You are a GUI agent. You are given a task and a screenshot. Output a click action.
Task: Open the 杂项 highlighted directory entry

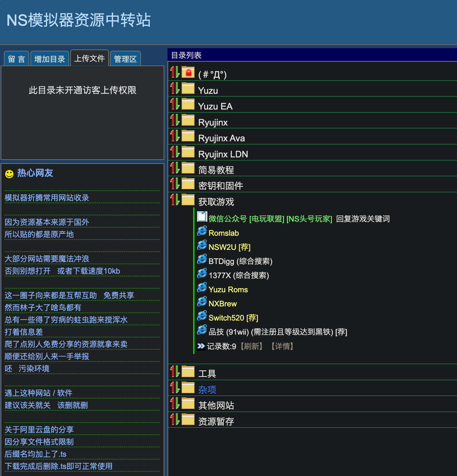click(x=207, y=389)
